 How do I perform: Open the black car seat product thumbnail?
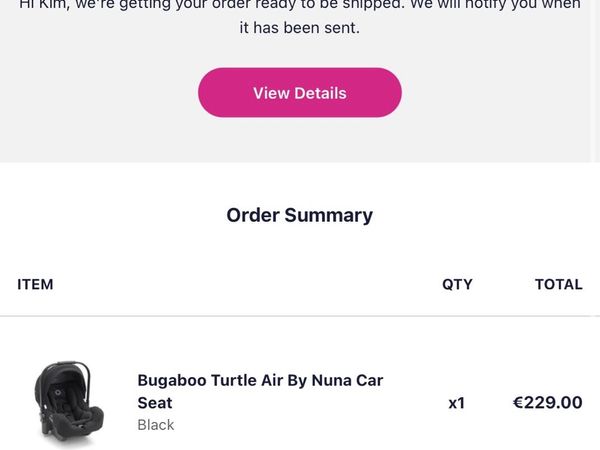[62, 403]
